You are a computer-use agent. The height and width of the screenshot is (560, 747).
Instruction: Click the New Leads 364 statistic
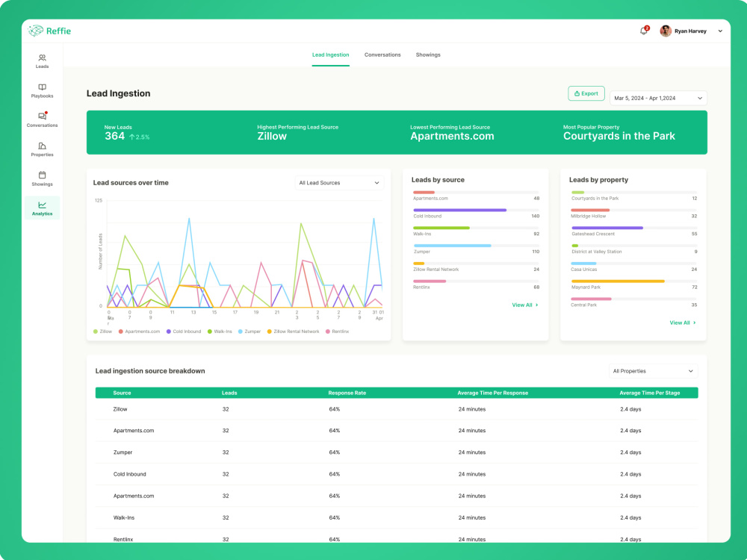click(115, 136)
